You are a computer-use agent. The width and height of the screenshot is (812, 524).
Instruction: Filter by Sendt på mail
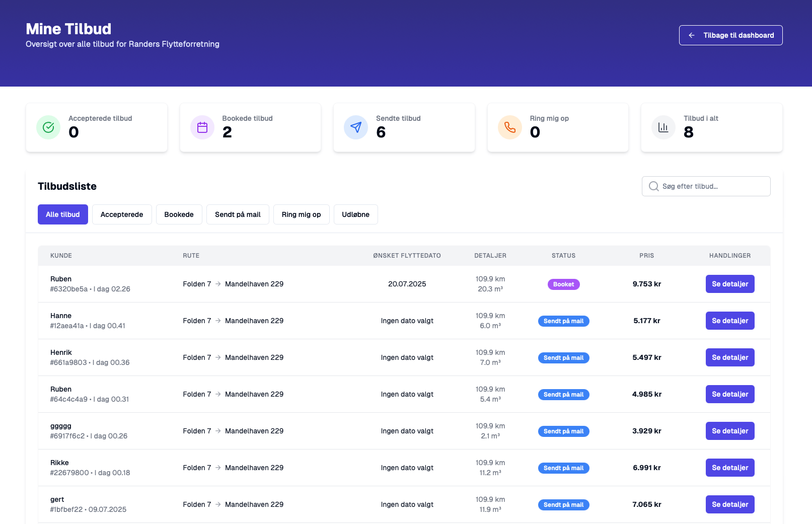[x=238, y=214]
